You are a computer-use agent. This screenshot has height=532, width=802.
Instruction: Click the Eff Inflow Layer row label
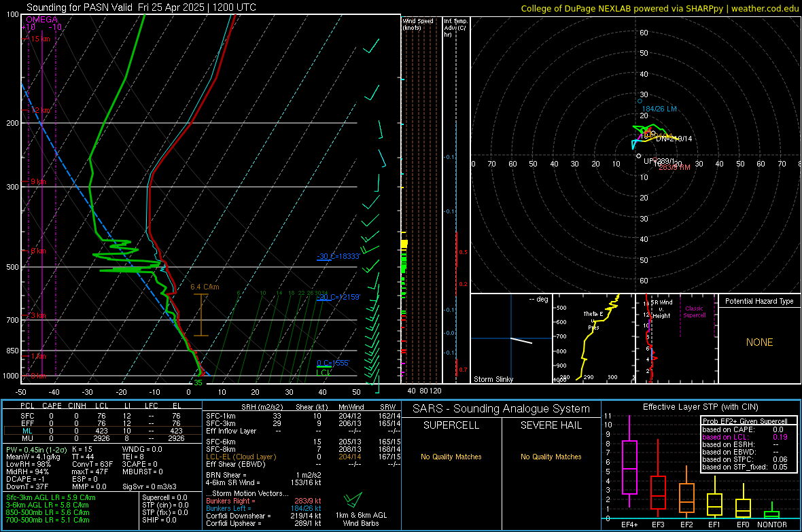(x=230, y=431)
